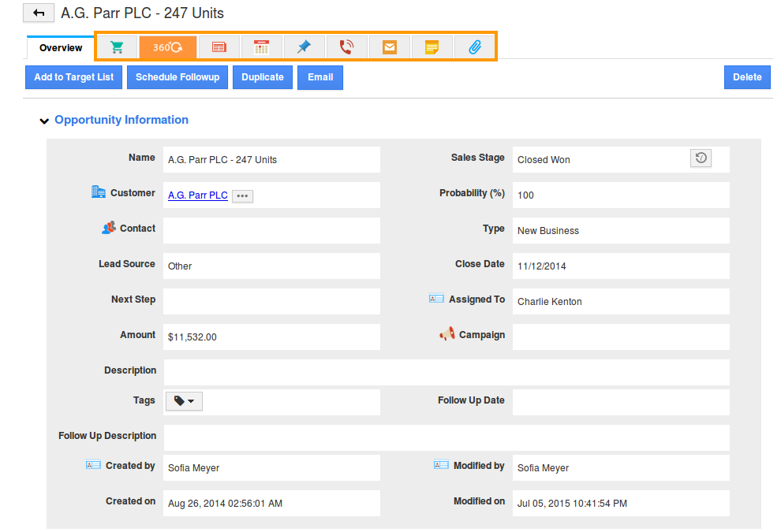Click the empty Contact field
This screenshot has height=532, width=781.
pyautogui.click(x=271, y=230)
